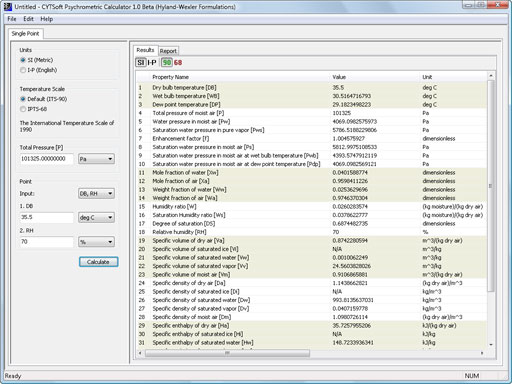Select Specific enthalpy of saturated water [Hw] row

(311, 343)
